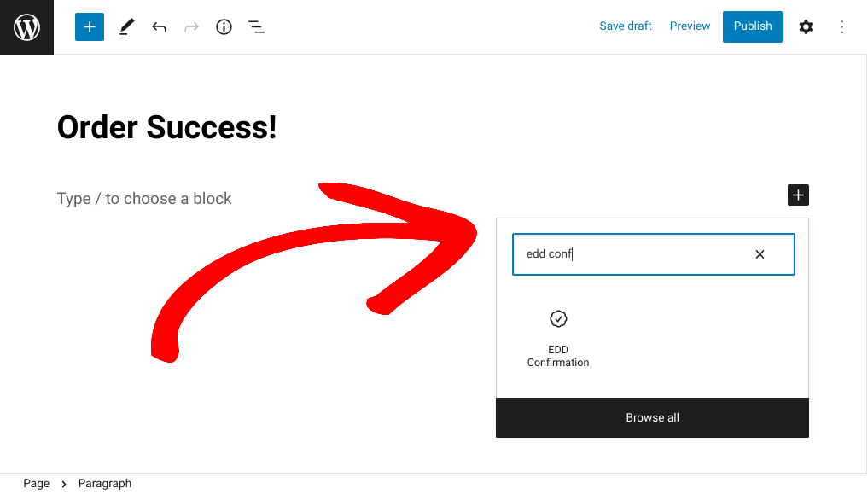Open the Options three-dot menu
The height and width of the screenshot is (495, 868).
pyautogui.click(x=842, y=26)
